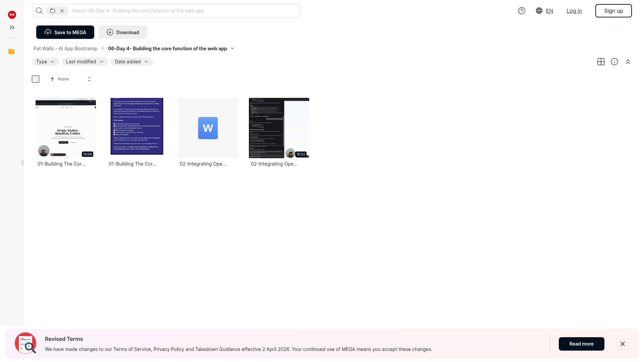Expand the sidebar with double-chevron icon
This screenshot has width=644, height=362.
coord(12,27)
